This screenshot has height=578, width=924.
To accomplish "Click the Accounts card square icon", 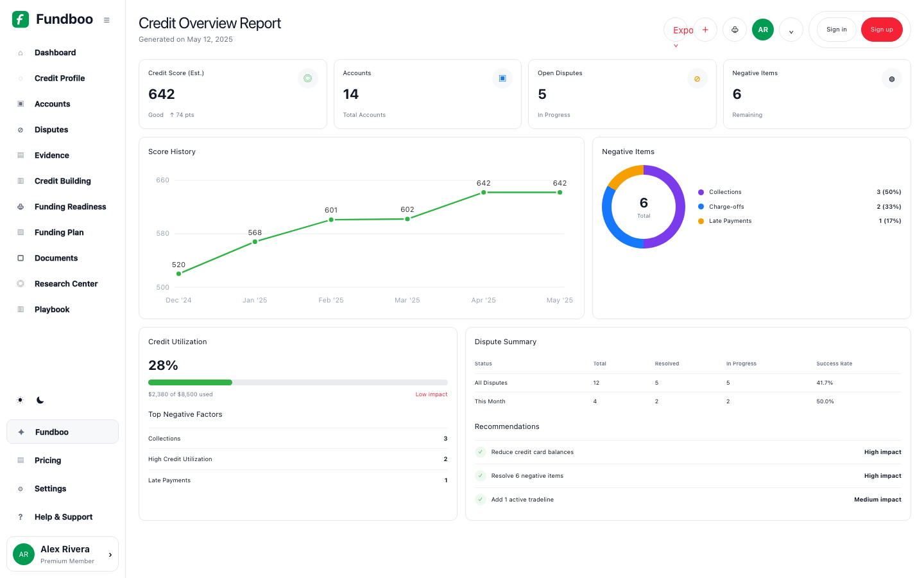I will point(502,78).
